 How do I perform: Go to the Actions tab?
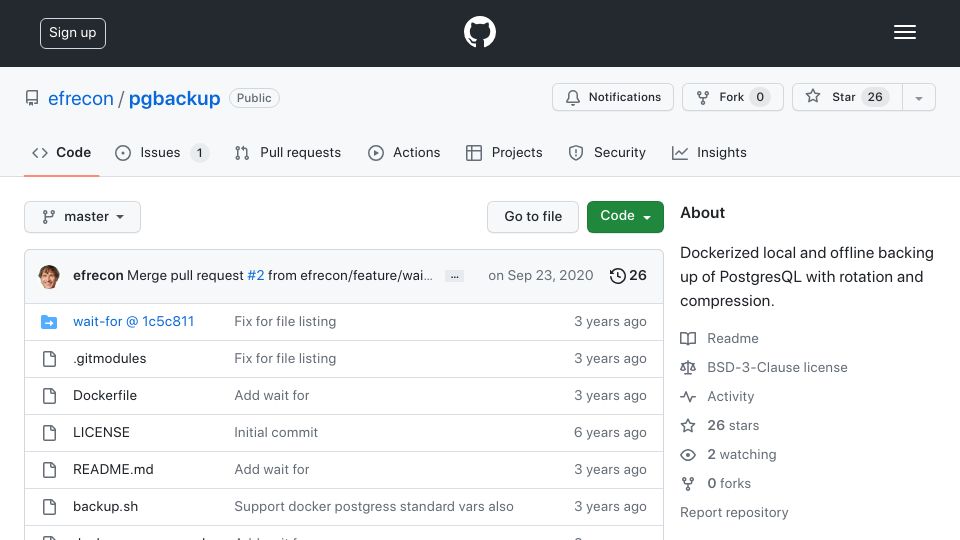pyautogui.click(x=404, y=152)
